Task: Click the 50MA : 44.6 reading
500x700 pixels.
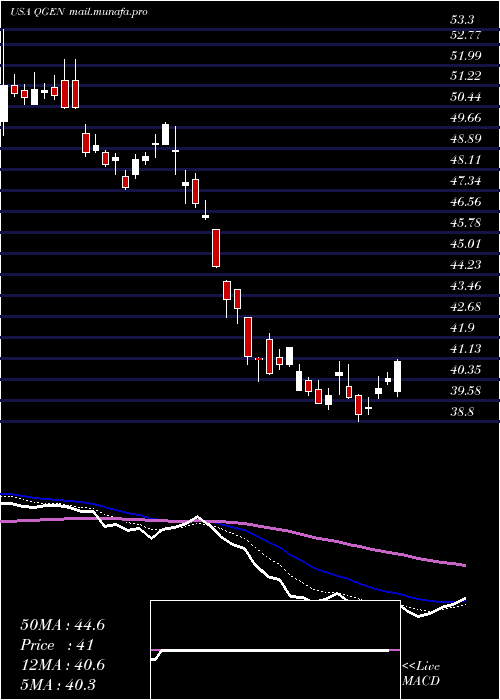Action: [62, 625]
